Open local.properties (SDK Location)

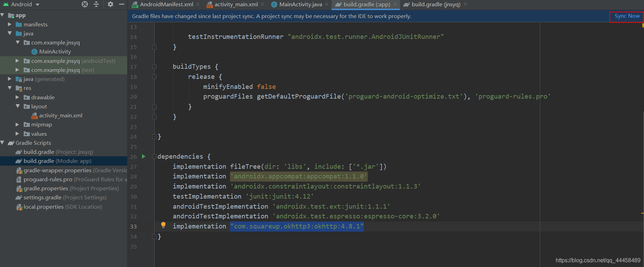point(63,207)
